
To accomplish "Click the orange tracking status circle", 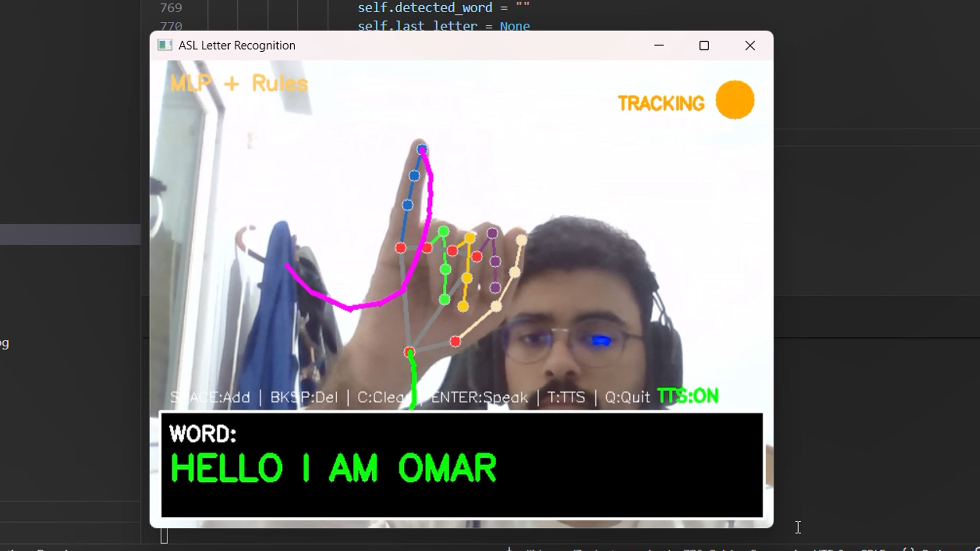I will [735, 100].
